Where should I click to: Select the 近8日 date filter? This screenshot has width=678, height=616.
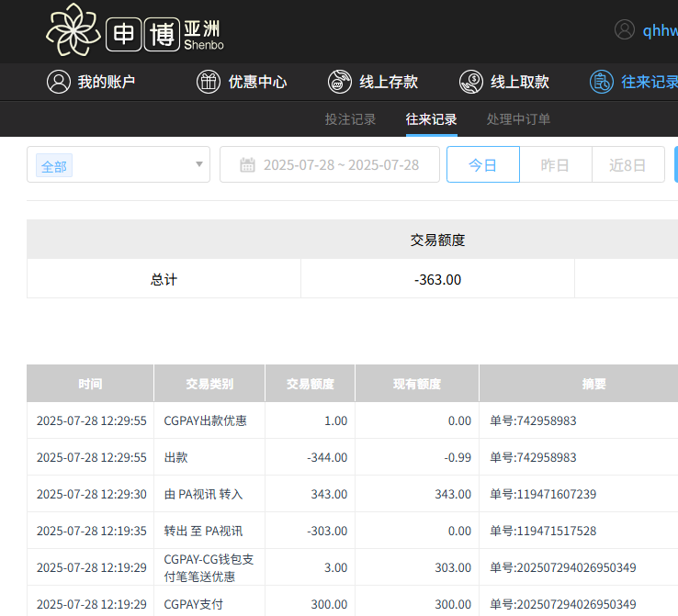tap(627, 165)
